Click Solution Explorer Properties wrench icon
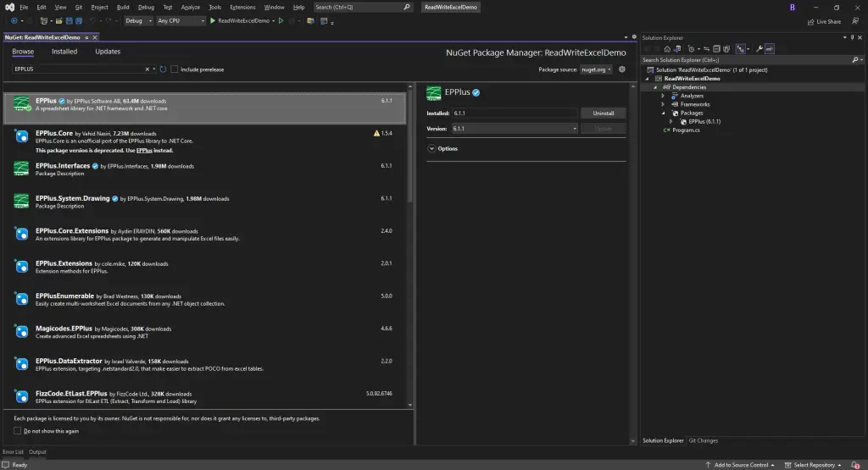This screenshot has height=470, width=868. (759, 48)
